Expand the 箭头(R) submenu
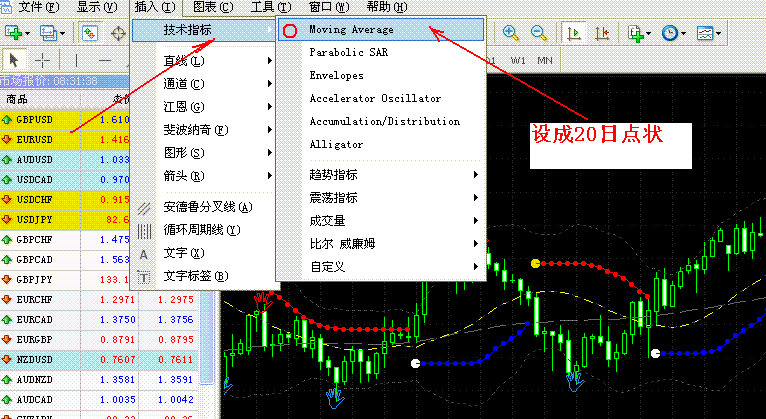 pyautogui.click(x=204, y=175)
